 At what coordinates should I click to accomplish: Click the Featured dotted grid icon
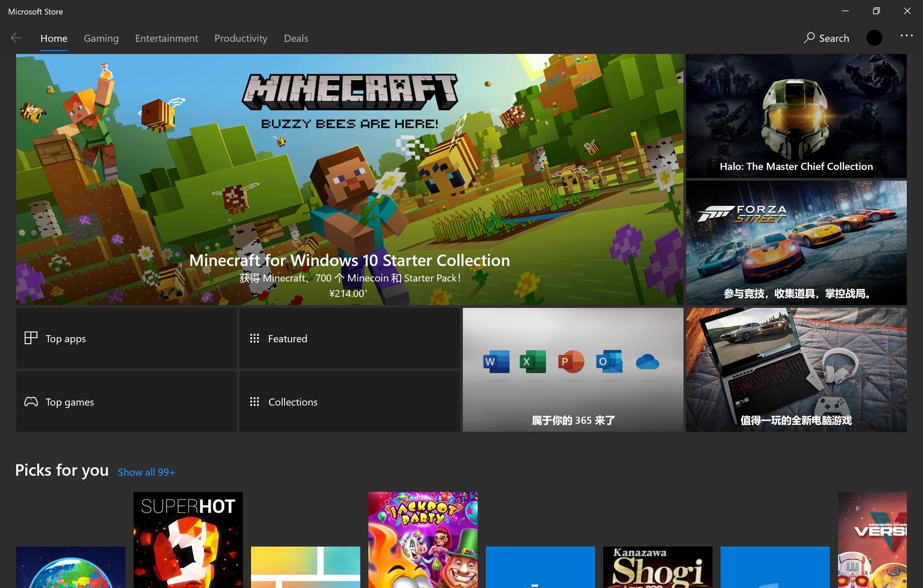click(254, 339)
